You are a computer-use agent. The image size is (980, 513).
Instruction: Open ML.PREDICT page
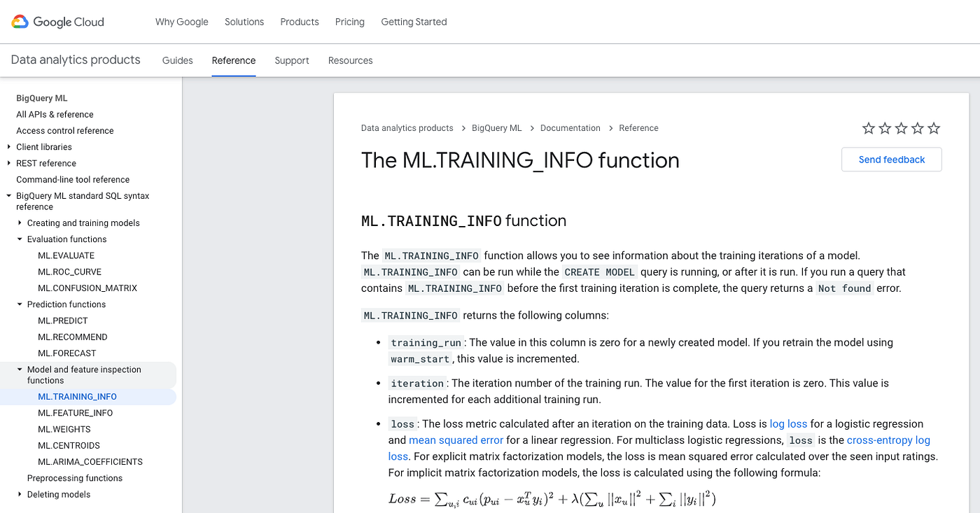[x=63, y=321]
